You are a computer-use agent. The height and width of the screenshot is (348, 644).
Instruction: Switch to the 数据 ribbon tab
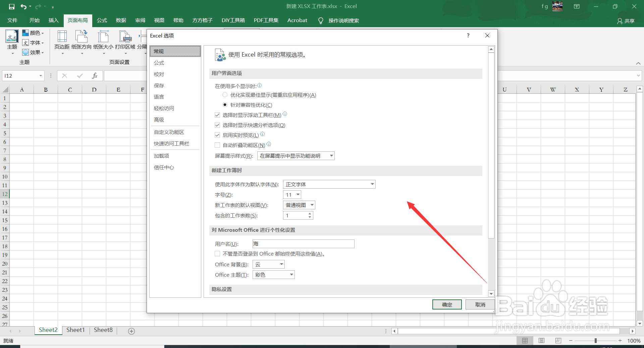click(x=121, y=20)
